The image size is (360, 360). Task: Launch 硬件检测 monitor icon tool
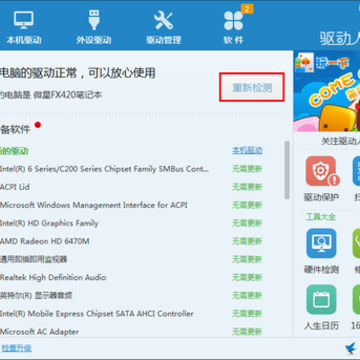click(321, 251)
